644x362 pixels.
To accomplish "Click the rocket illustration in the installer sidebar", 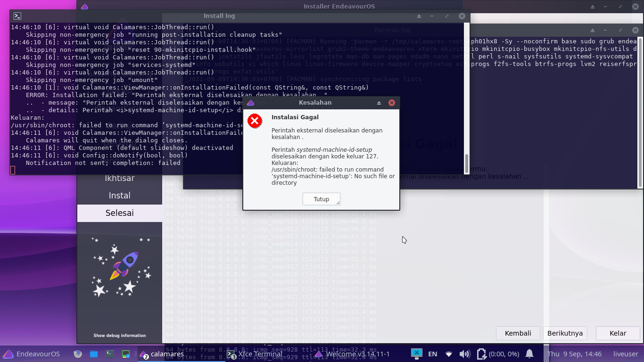I will click(123, 267).
